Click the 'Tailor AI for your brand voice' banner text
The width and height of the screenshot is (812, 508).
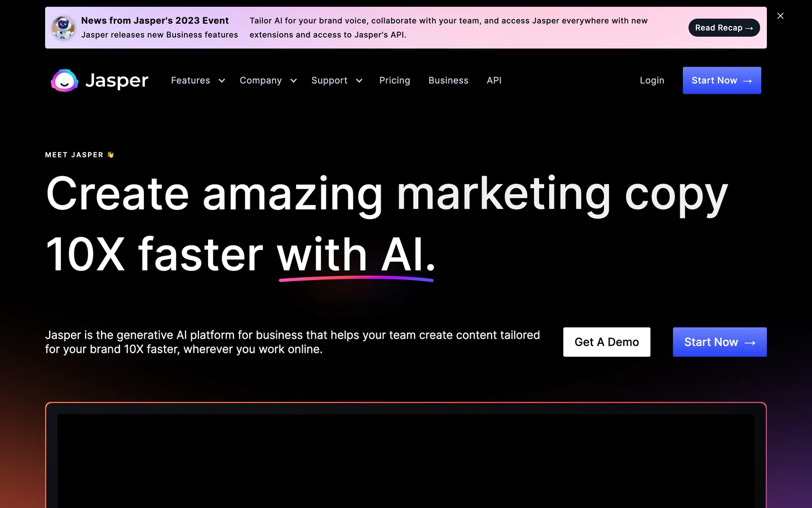pyautogui.click(x=449, y=28)
